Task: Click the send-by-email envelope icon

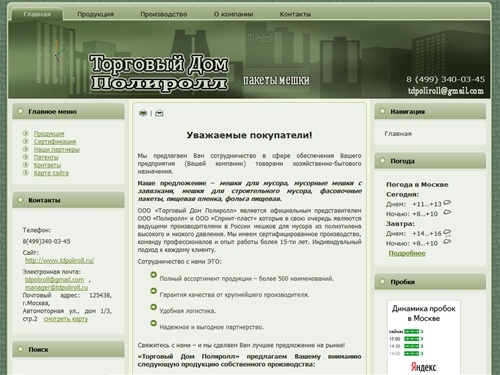Action: pos(159,113)
